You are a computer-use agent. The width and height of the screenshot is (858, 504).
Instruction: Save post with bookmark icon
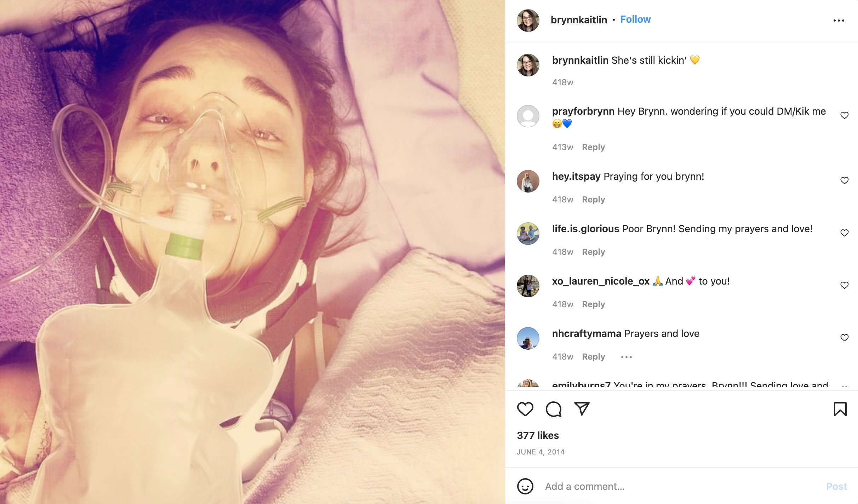click(x=840, y=409)
